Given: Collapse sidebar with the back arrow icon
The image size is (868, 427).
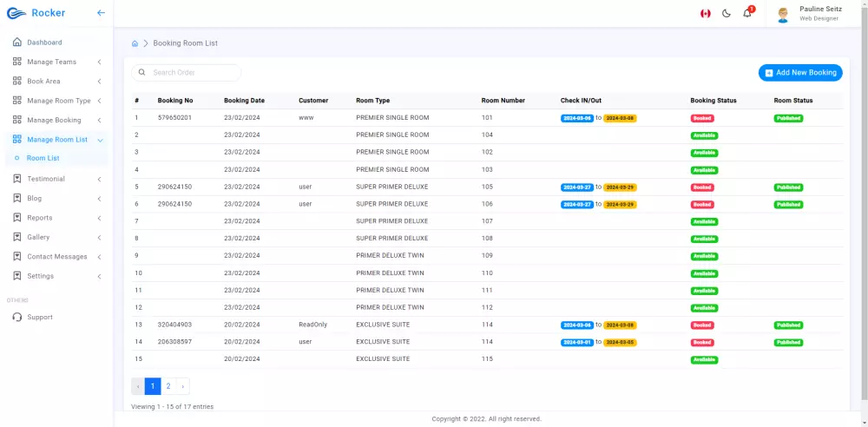Looking at the screenshot, I should 101,13.
